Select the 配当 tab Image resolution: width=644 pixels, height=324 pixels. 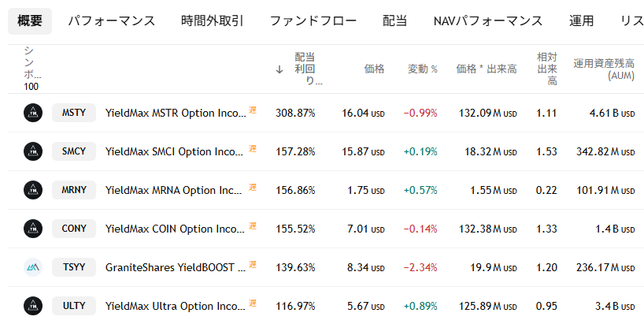pos(394,21)
